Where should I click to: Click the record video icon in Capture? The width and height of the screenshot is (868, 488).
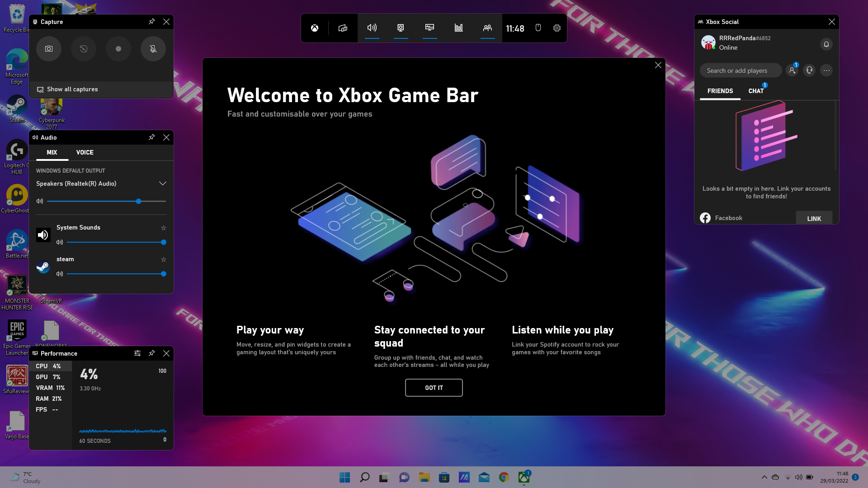[x=118, y=49]
